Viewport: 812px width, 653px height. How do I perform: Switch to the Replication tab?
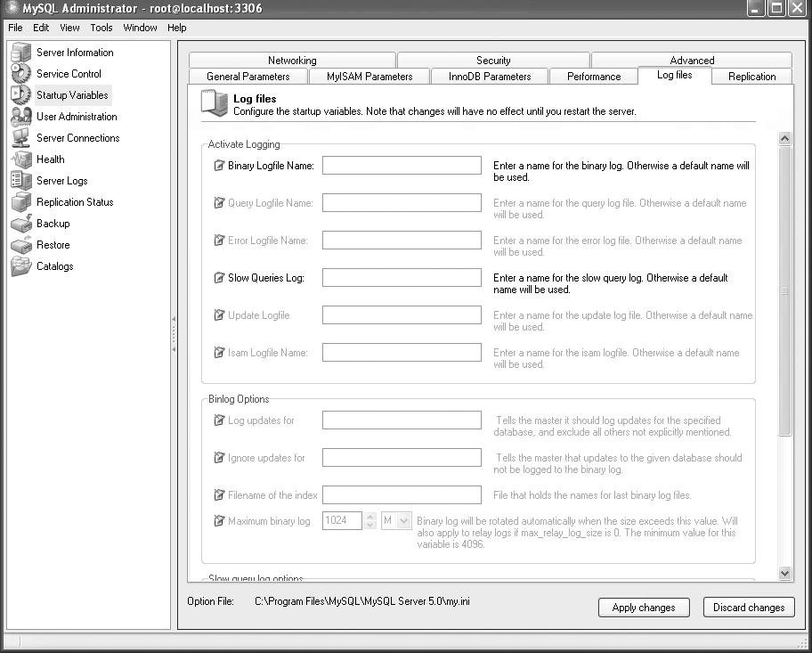pos(752,77)
